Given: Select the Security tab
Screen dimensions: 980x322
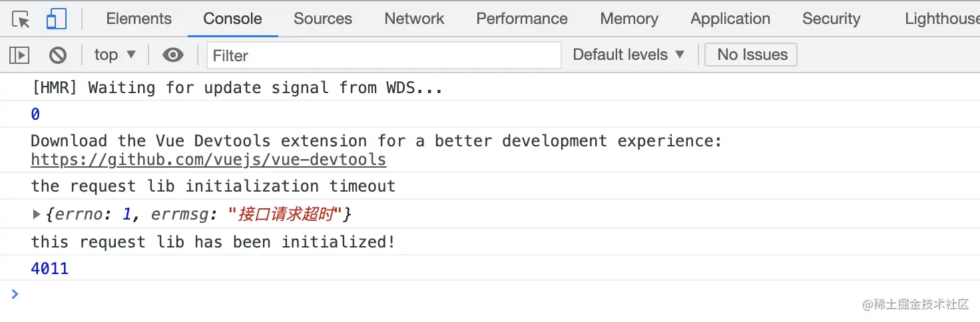Looking at the screenshot, I should click(831, 19).
